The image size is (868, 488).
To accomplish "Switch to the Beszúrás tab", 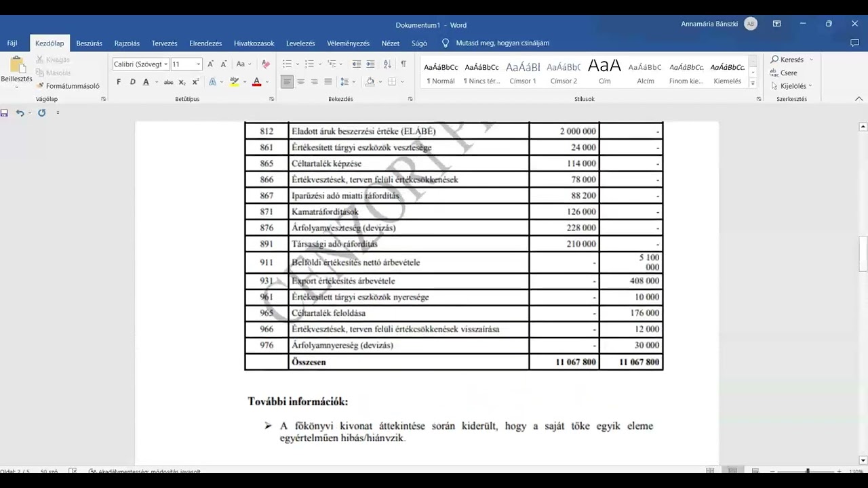I will tap(90, 43).
